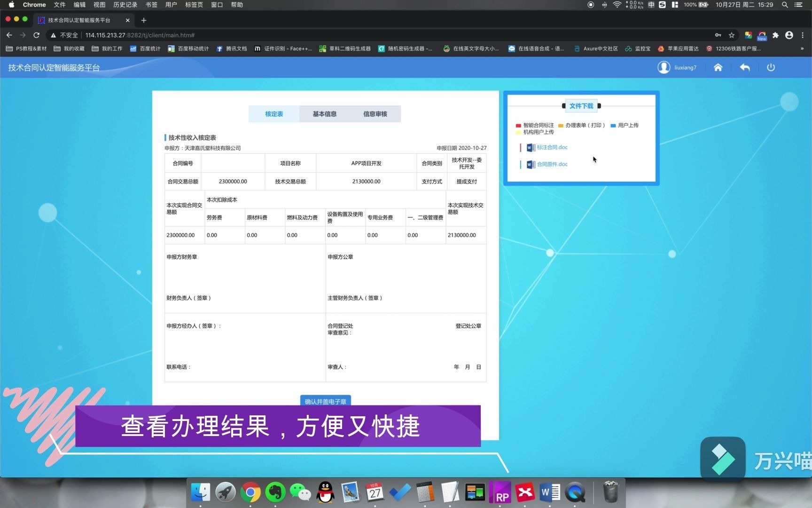
Task: Open the Wi-Fi status icon in menu bar
Action: pos(617,5)
